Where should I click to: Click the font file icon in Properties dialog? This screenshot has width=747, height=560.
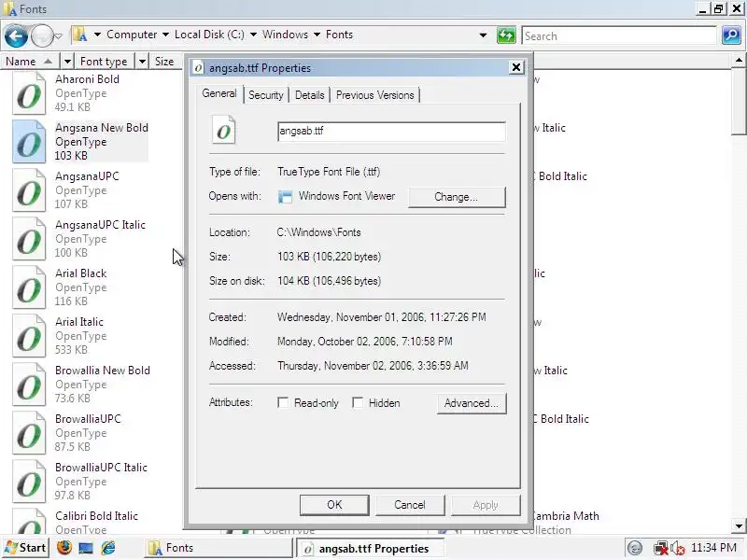click(223, 130)
